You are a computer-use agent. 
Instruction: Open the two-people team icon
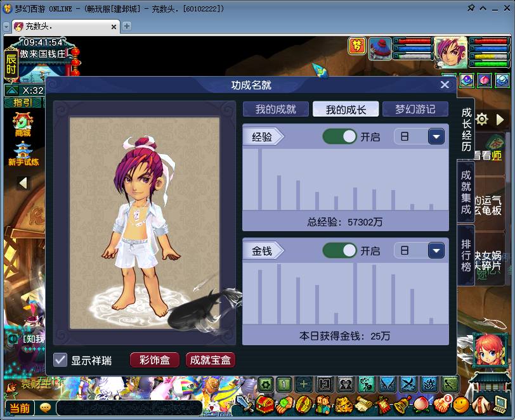click(323, 405)
